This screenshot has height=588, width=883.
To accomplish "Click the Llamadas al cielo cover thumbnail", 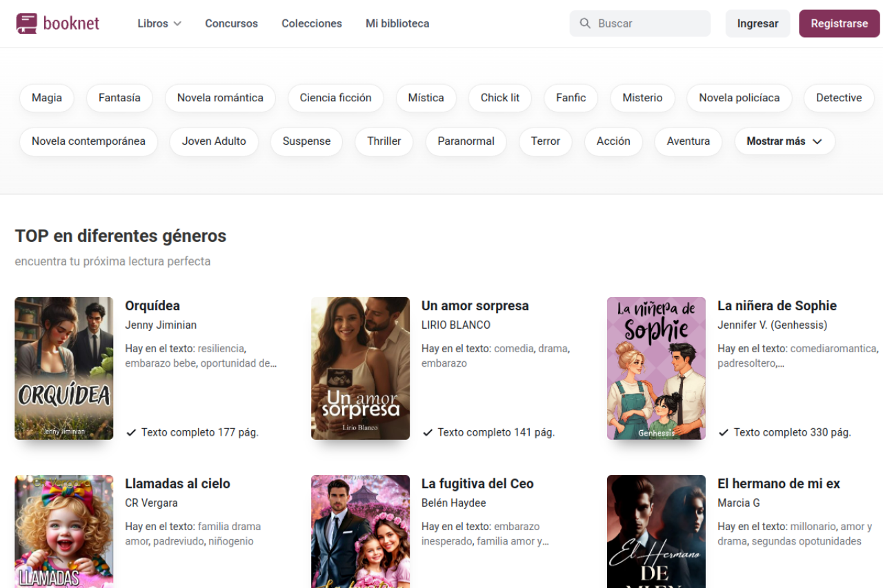I will click(x=64, y=531).
